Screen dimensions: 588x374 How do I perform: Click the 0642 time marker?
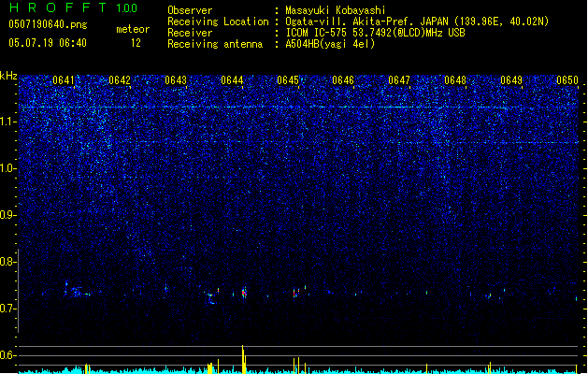[x=120, y=80]
